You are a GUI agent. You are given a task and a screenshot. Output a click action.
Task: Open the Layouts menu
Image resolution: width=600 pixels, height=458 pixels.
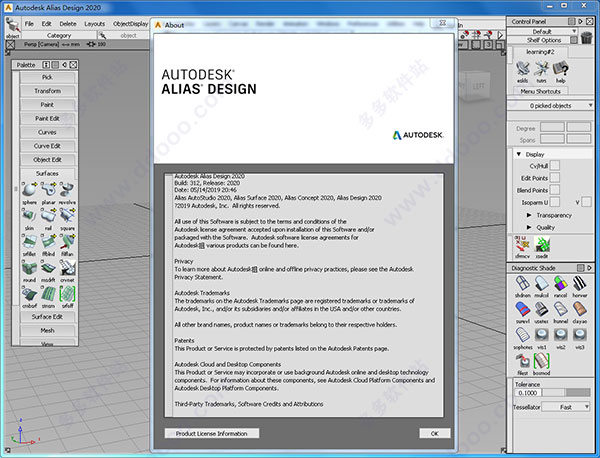click(x=95, y=24)
